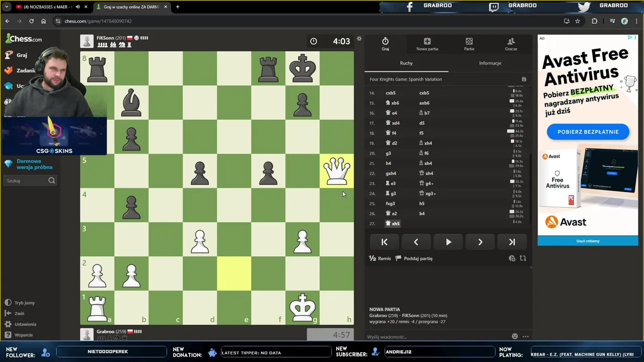Step forward one move
This screenshot has height=362, width=644.
480,242
